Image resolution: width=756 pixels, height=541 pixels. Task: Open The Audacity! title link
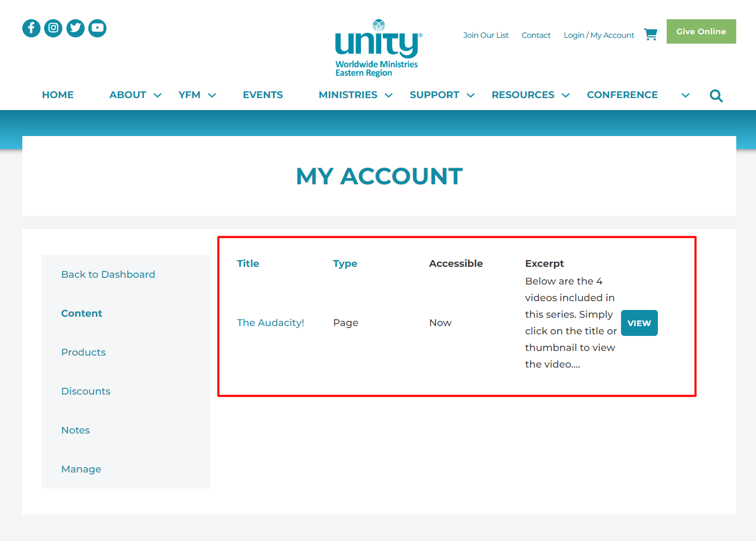pos(271,323)
